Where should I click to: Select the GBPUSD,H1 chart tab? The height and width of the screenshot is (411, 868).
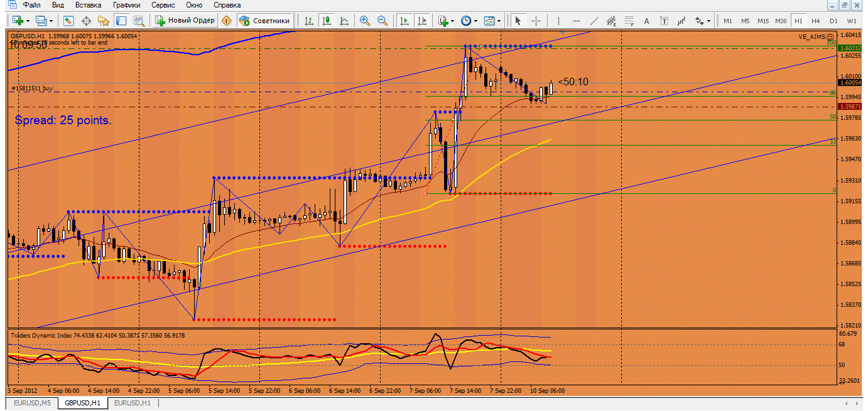[x=83, y=403]
